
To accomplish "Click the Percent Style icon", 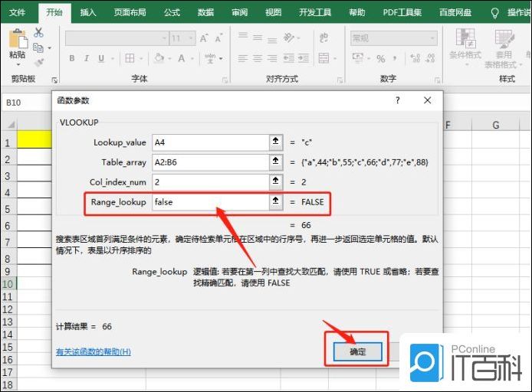I will tap(381, 59).
